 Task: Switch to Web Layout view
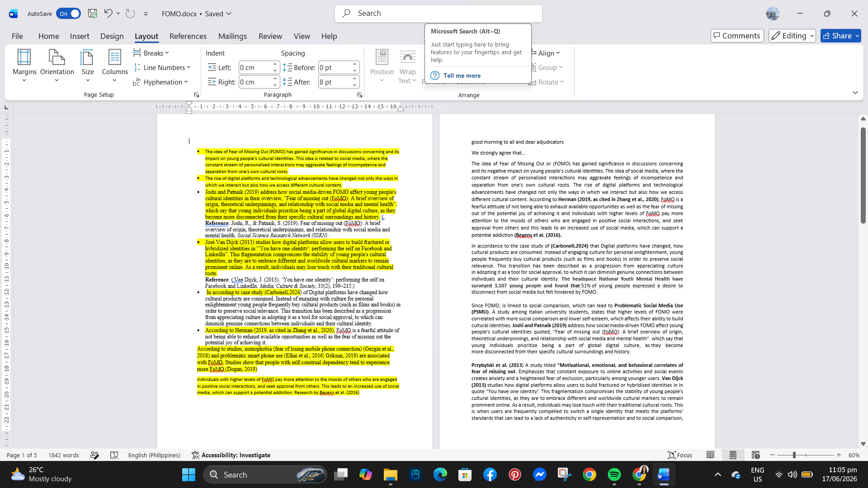pos(755,455)
